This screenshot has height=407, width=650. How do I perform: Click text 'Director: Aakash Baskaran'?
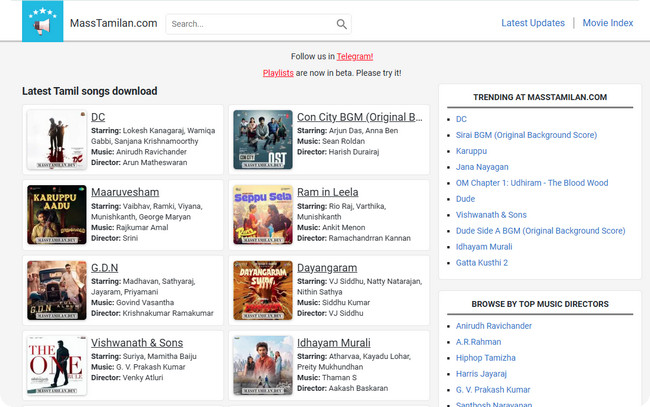click(x=343, y=388)
